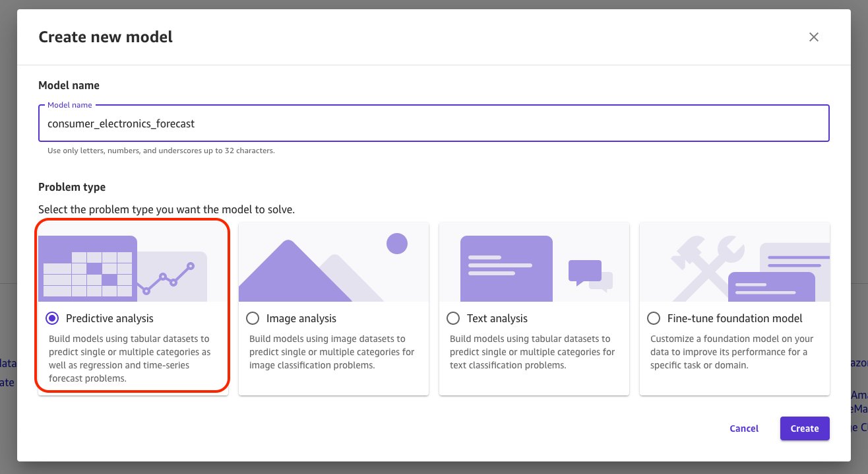
Task: Click the Model name input field
Action: pos(434,123)
